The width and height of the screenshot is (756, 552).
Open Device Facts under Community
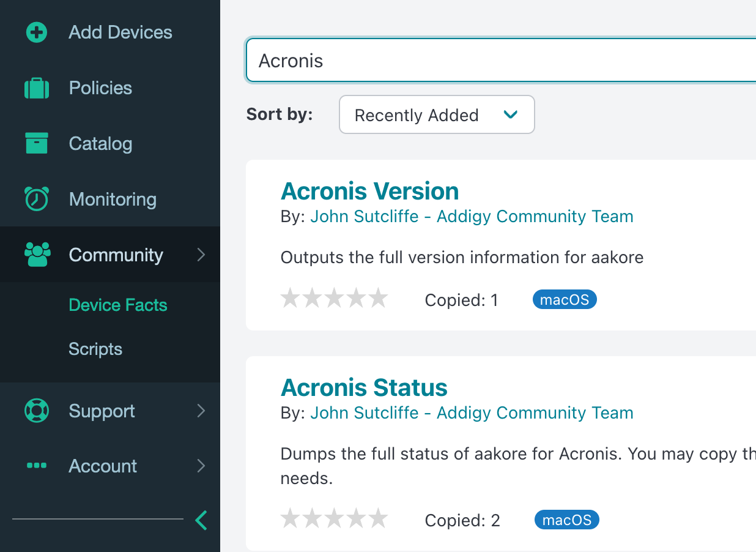tap(118, 305)
